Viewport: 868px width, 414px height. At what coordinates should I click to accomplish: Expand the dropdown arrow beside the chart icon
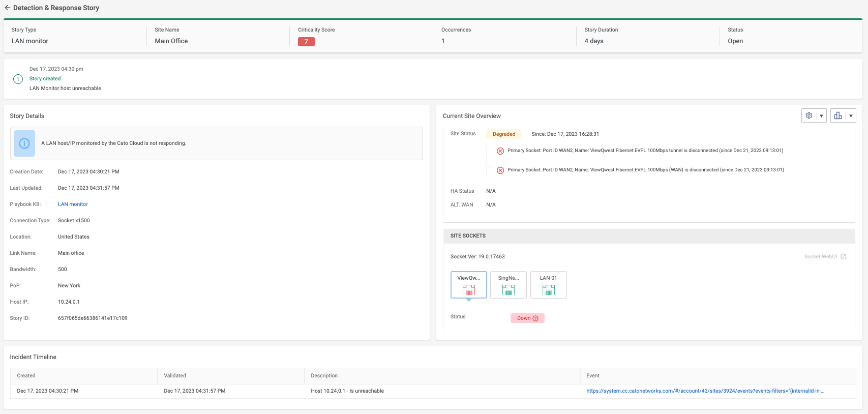pyautogui.click(x=851, y=116)
